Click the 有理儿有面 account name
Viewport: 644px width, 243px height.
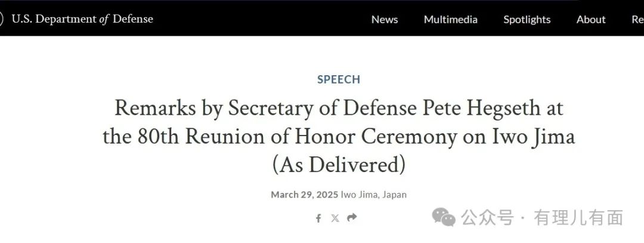(578, 217)
